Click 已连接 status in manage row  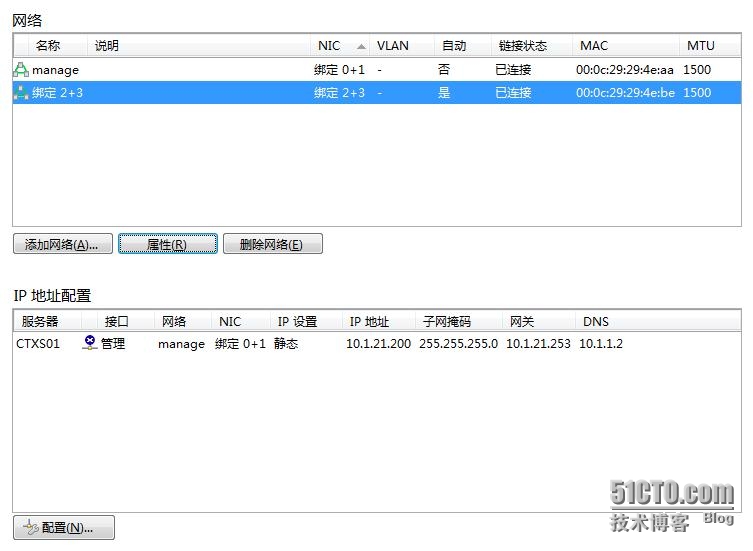pyautogui.click(x=513, y=70)
